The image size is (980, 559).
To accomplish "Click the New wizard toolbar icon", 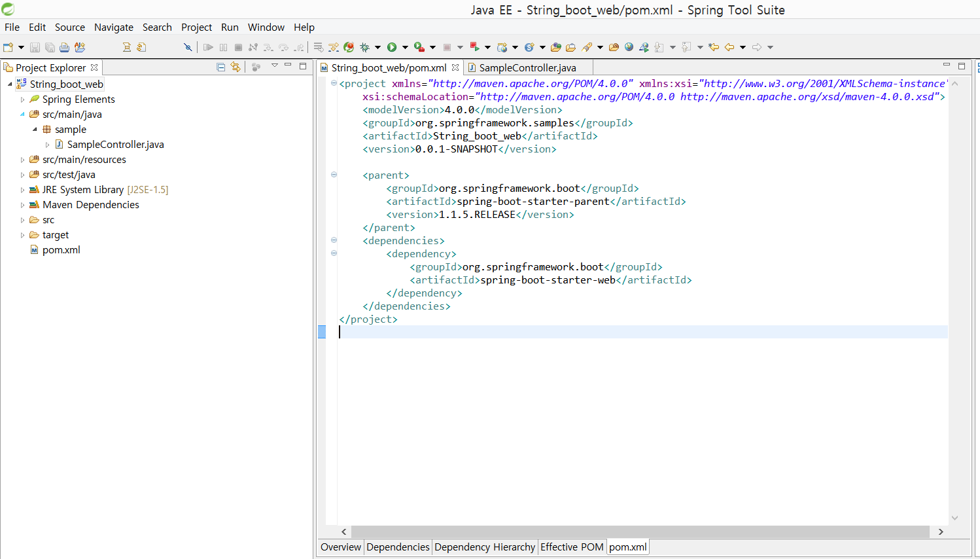I will tap(8, 47).
